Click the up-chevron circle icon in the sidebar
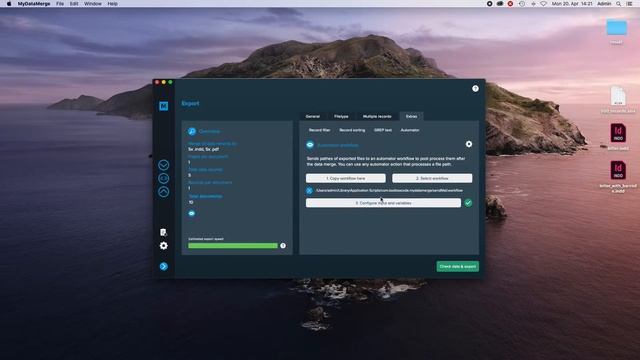 tap(163, 192)
